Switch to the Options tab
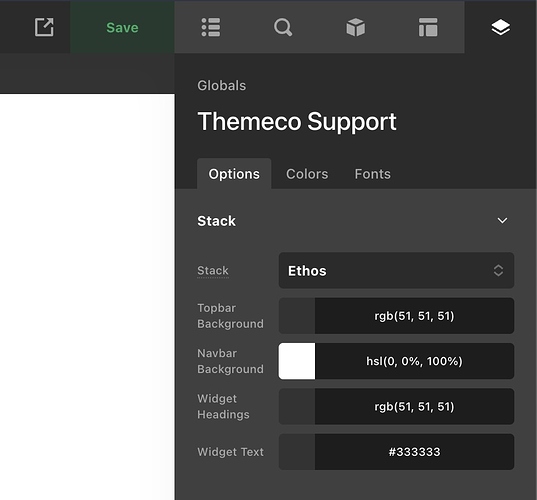This screenshot has height=500, width=537. pyautogui.click(x=234, y=174)
